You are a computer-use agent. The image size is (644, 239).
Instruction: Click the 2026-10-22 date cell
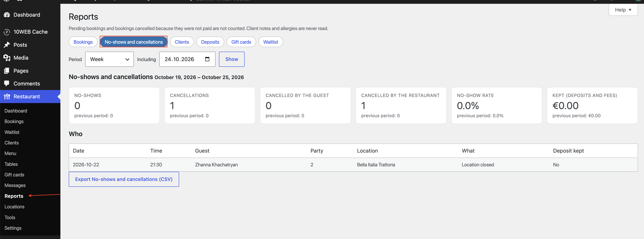click(x=86, y=165)
